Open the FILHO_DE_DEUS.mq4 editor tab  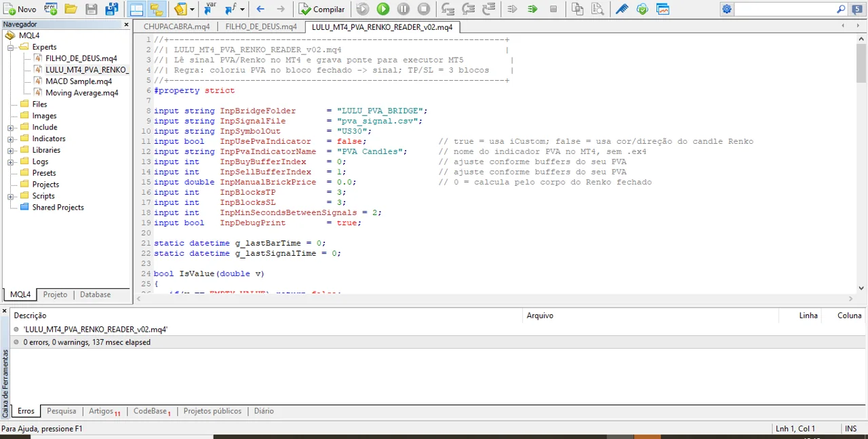click(x=261, y=26)
